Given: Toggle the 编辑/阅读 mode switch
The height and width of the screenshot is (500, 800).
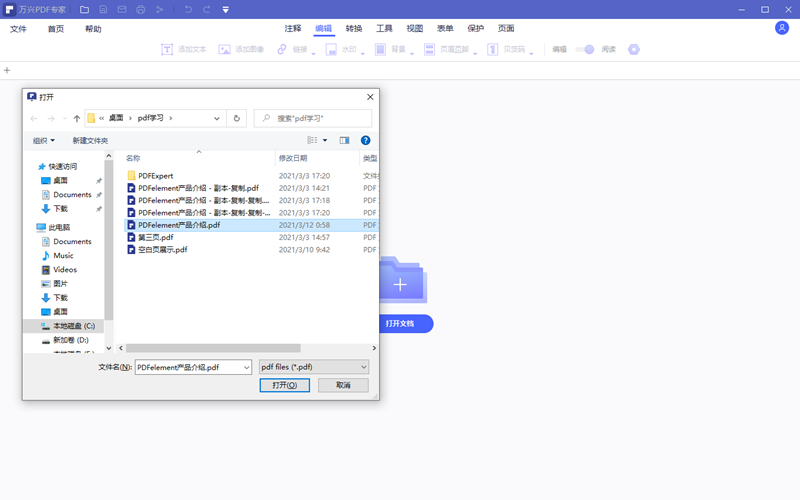Looking at the screenshot, I should (587, 49).
